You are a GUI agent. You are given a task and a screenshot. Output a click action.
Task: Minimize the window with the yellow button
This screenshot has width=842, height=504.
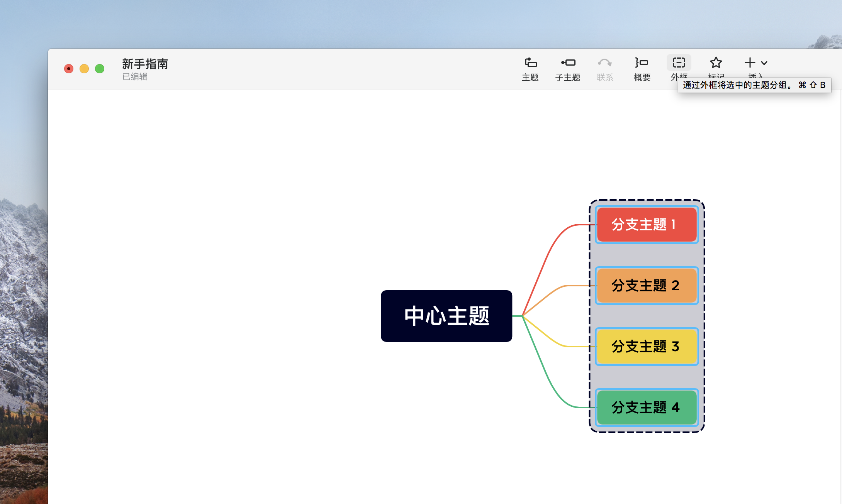[84, 69]
